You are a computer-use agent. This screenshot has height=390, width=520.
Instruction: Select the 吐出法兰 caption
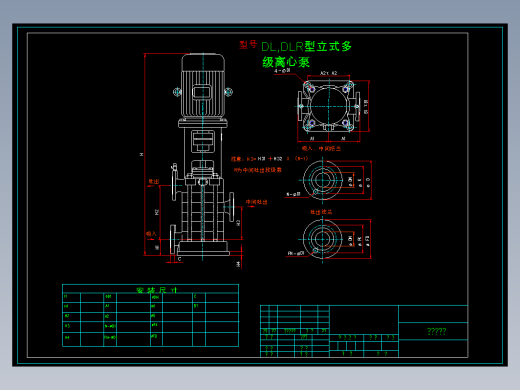[x=321, y=212]
